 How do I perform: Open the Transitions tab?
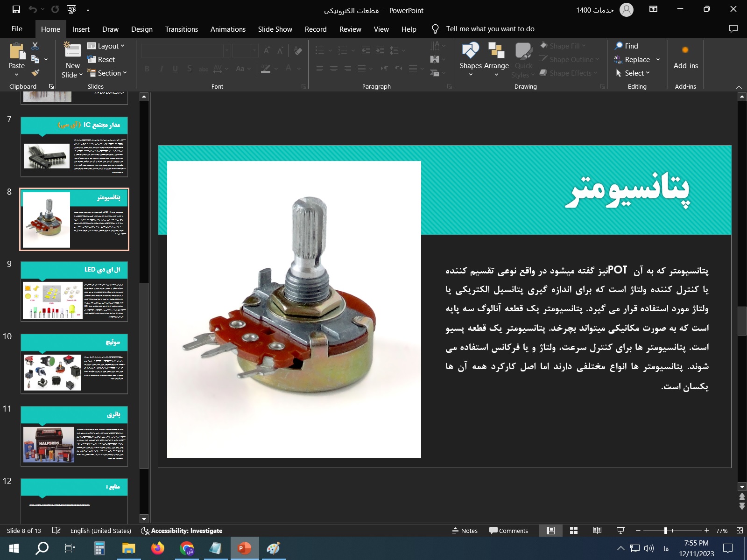[181, 29]
